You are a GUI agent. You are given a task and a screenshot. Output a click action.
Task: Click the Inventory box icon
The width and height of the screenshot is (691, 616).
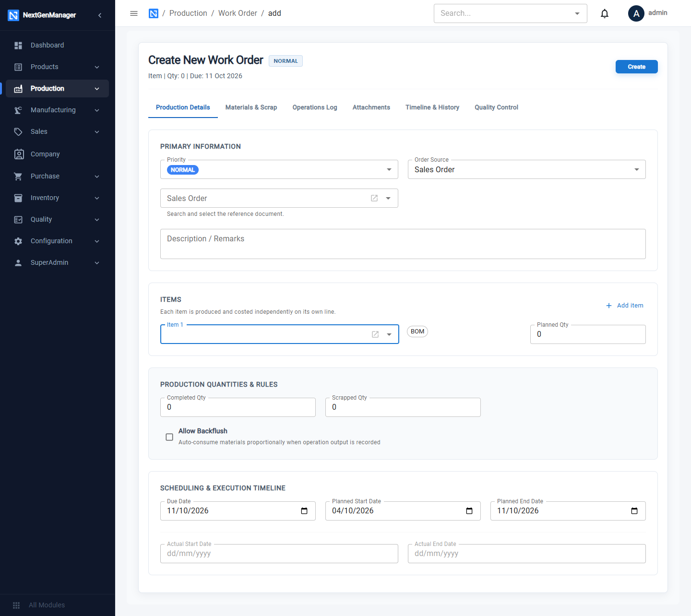[18, 198]
